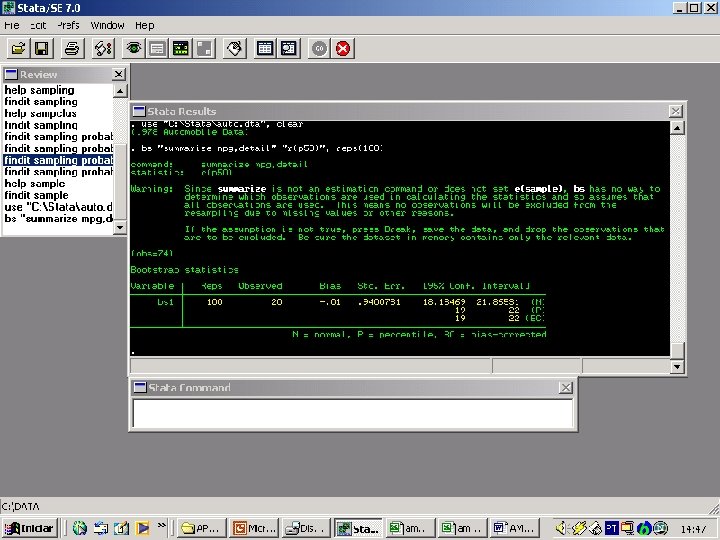Open the Data Editor toolbar icon
The image size is (720, 540).
(265, 48)
